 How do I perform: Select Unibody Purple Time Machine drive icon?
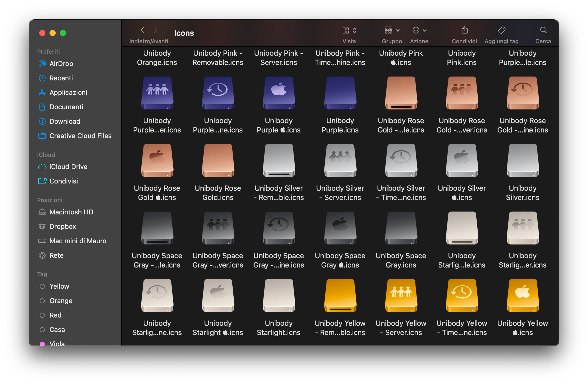click(x=218, y=93)
